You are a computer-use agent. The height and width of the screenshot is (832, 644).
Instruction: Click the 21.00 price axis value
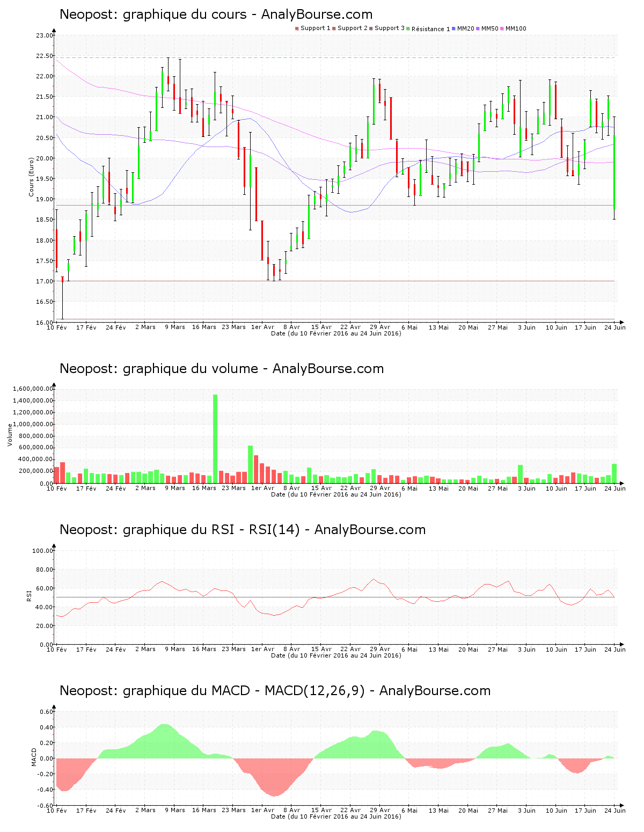tap(45, 118)
